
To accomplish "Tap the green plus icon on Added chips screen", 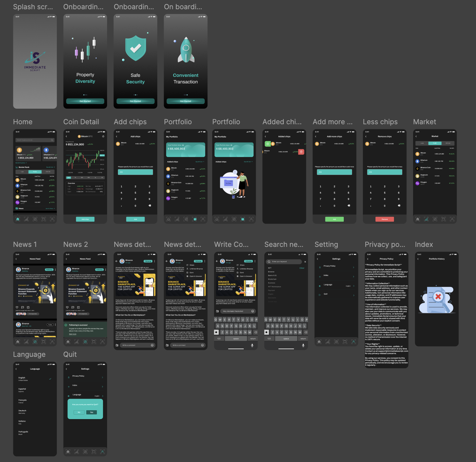I will click(268, 144).
